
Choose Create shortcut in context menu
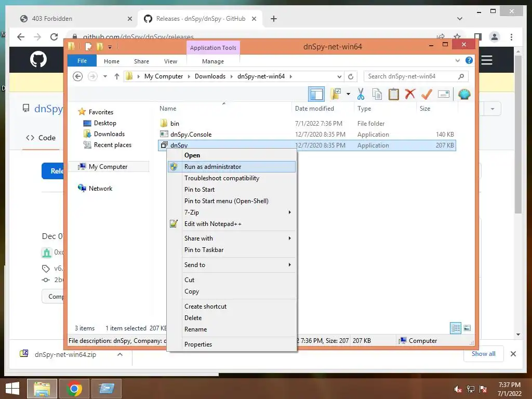[x=232, y=307]
